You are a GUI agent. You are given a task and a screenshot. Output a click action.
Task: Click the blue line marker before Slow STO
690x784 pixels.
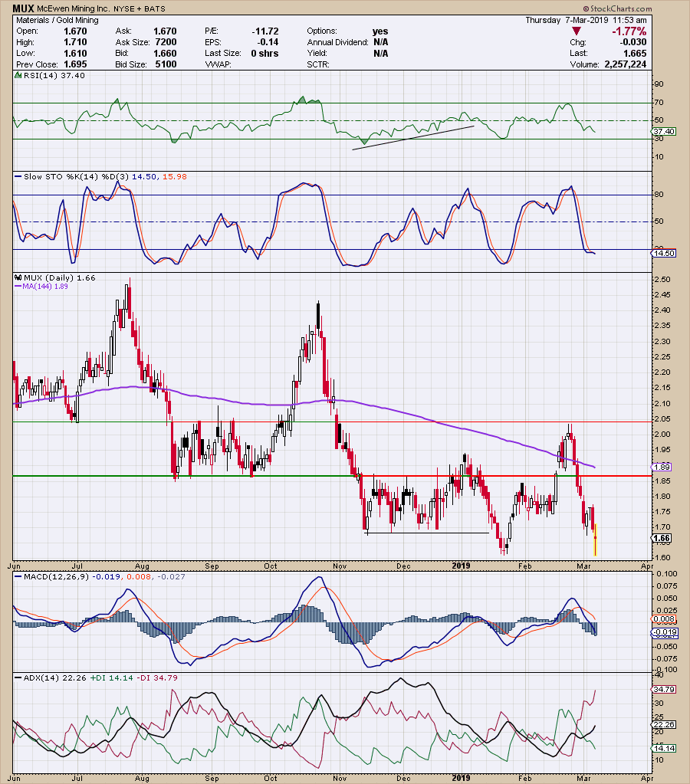coord(18,176)
